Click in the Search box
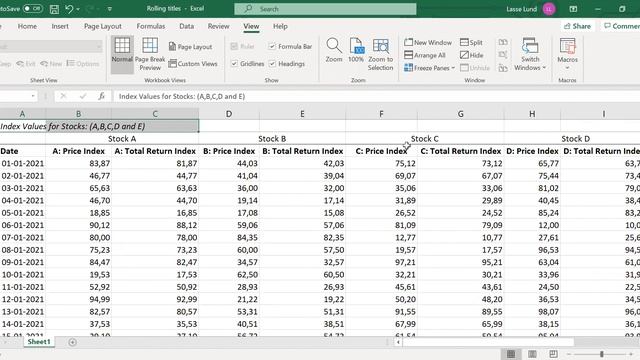This screenshot has width=640, height=360. coord(325,9)
